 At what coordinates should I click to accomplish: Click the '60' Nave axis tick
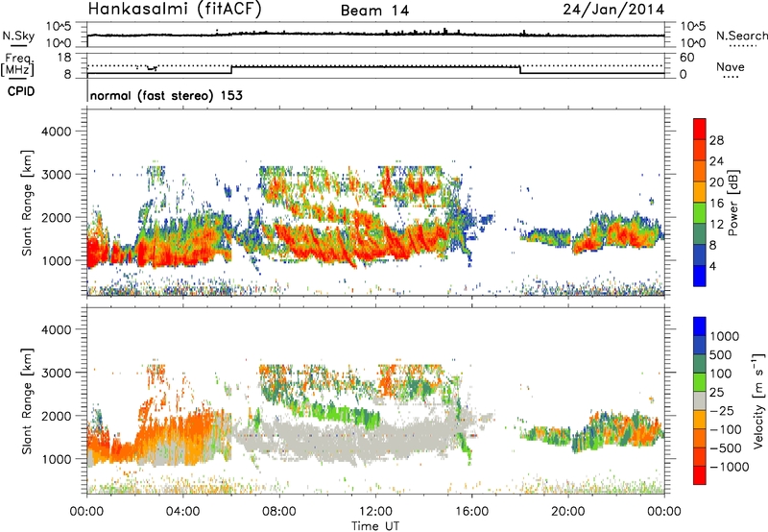tap(686, 58)
